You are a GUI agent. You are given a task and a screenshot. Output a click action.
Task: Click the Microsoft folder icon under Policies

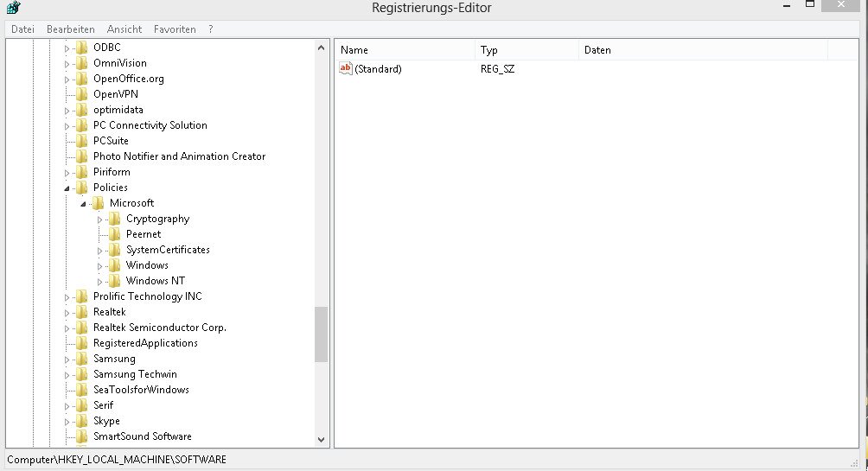(x=98, y=203)
